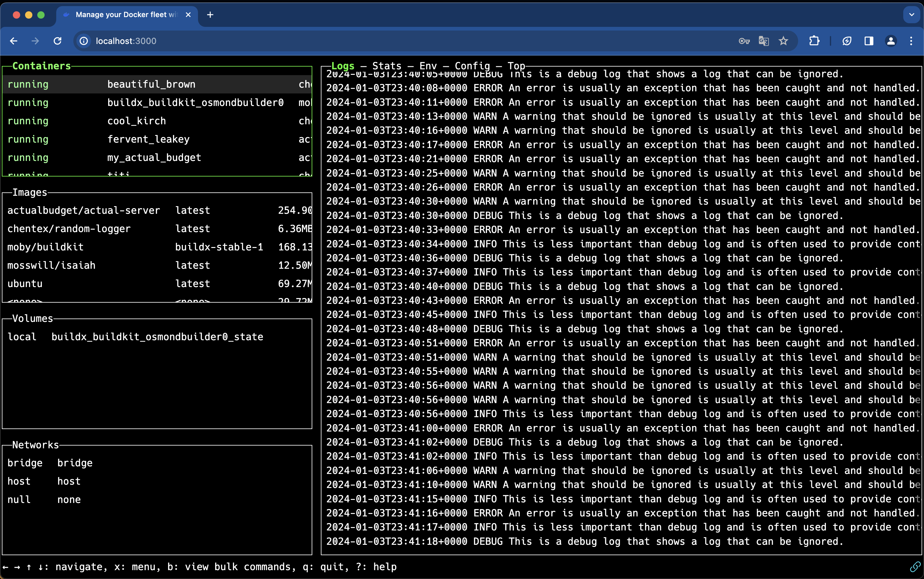The height and width of the screenshot is (579, 924).
Task: Switch to the Env tab
Action: pos(428,66)
